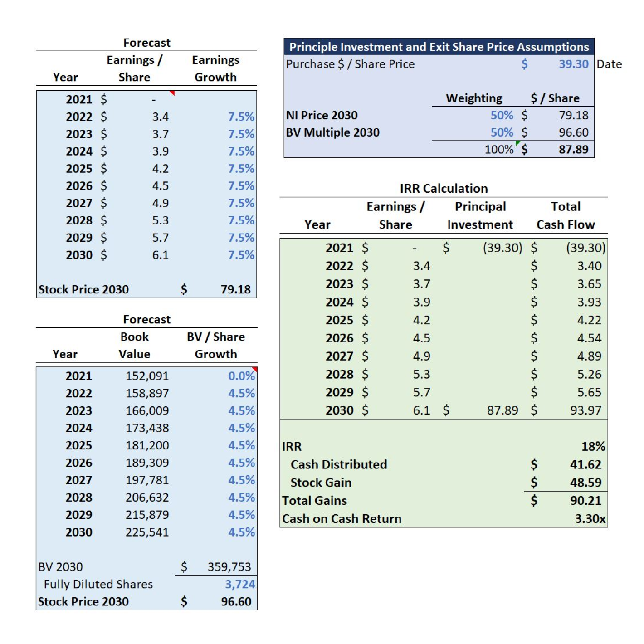Screen dimensions: 644x644
Task: Click the 2030 principal investment 87.89
Action: click(x=502, y=410)
